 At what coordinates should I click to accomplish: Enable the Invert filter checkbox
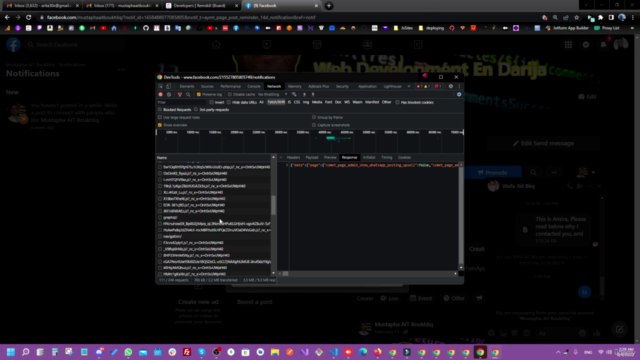211,102
